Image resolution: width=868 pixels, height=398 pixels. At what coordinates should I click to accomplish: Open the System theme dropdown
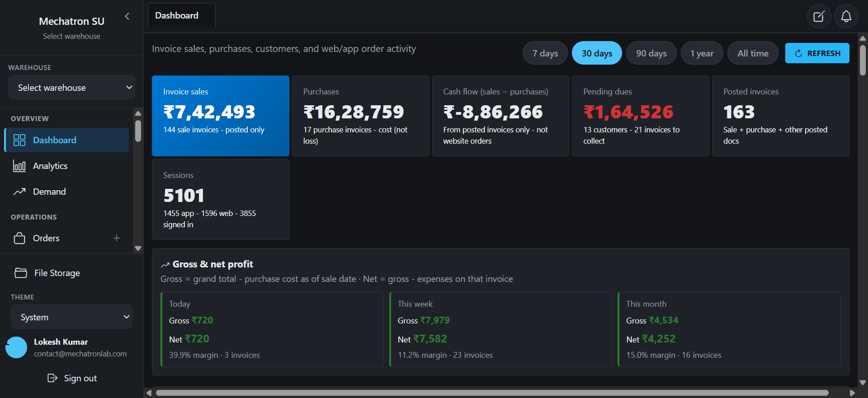pyautogui.click(x=72, y=317)
